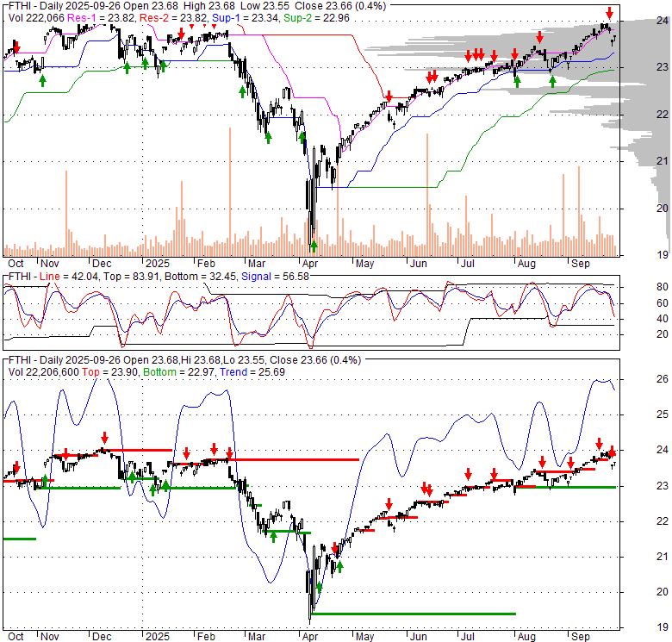Click 'Bottom = 22.97' in the bottom chart header
The height and width of the screenshot is (642, 672).
[178, 372]
